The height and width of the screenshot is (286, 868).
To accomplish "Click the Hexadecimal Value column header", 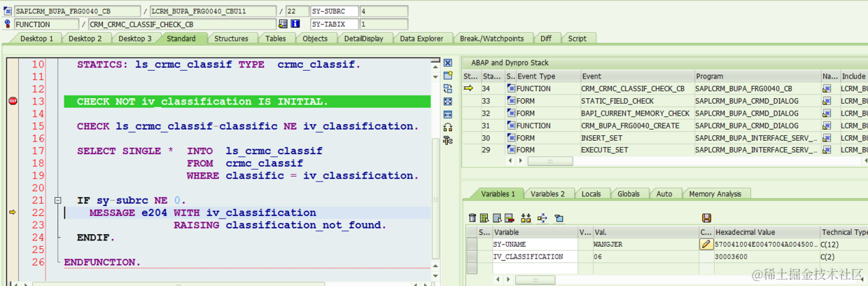I will click(x=766, y=232).
